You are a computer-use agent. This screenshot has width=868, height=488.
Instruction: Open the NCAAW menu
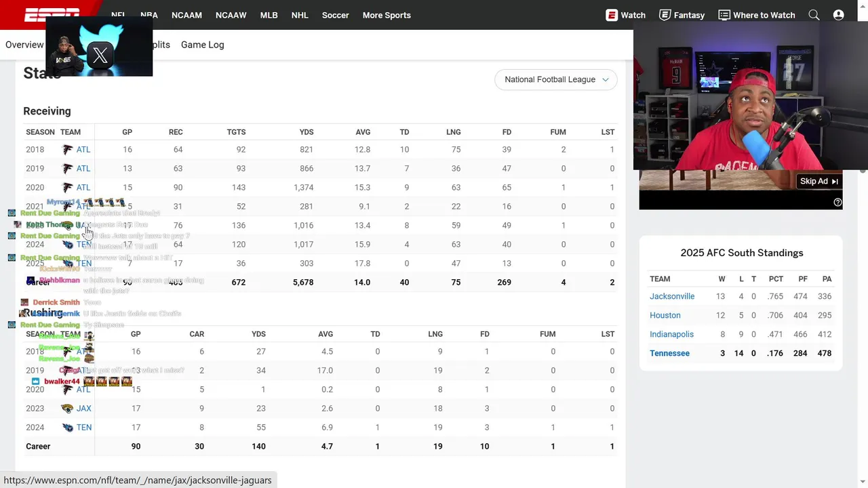(231, 15)
